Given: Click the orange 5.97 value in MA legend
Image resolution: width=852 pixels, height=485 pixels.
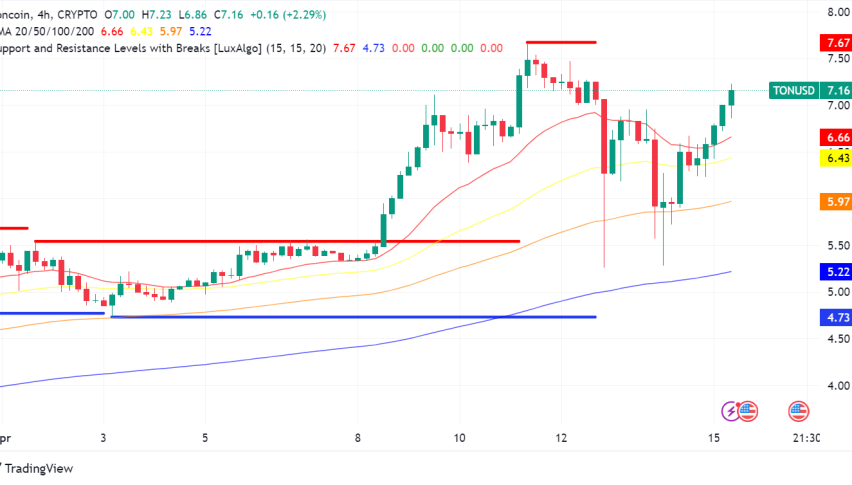Looking at the screenshot, I should [x=171, y=32].
